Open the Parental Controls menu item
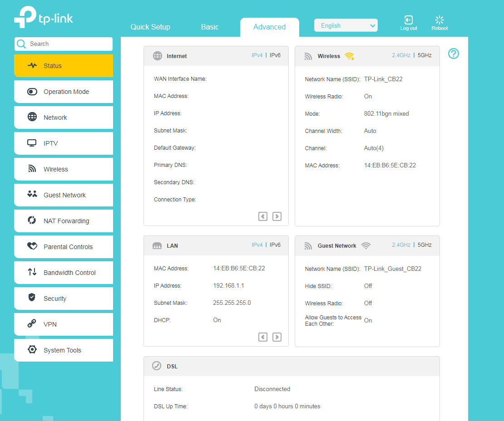The image size is (504, 421). (64, 247)
